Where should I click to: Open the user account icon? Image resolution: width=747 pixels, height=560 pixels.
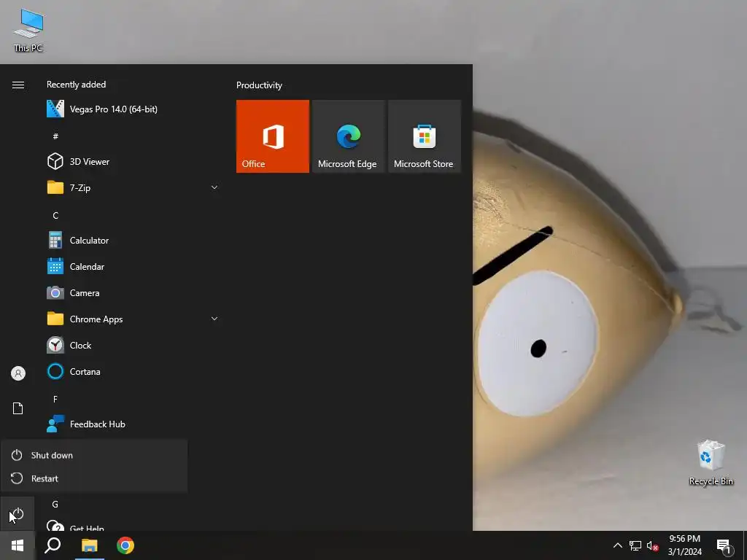point(18,373)
